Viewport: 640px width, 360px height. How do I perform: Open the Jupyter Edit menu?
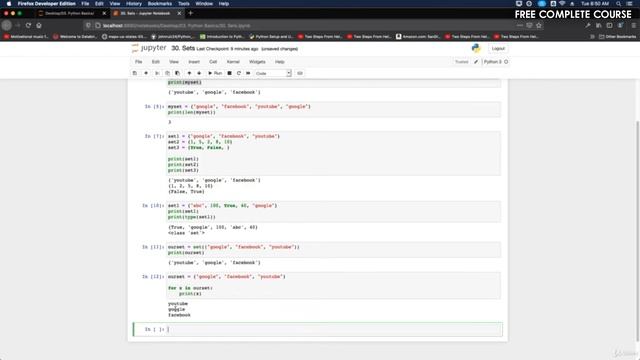pos(156,62)
